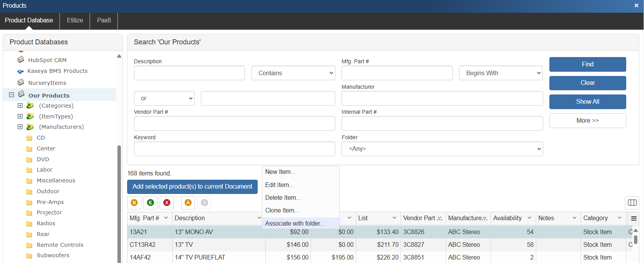644x263 pixels.
Task: Select the Kaseya BMS Products database icon
Action: 20,71
